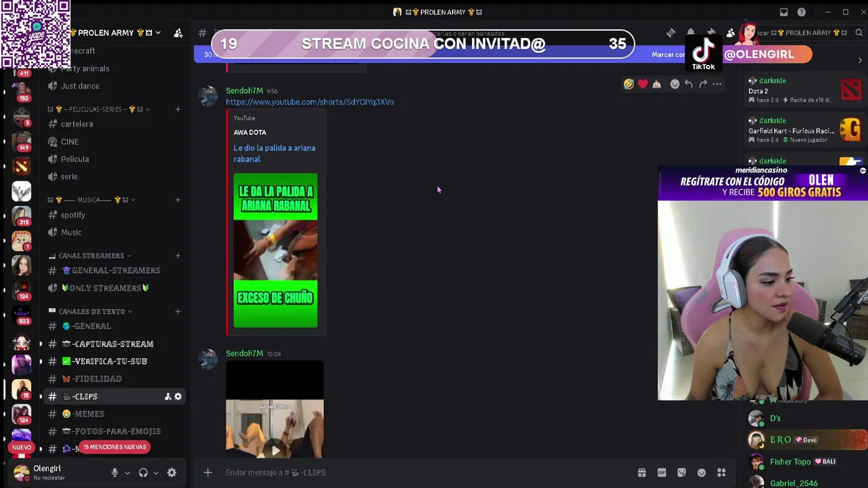Screen dimensions: 868x488
Task: Add channel to PELICULAS-SERIES category
Action: (178, 109)
